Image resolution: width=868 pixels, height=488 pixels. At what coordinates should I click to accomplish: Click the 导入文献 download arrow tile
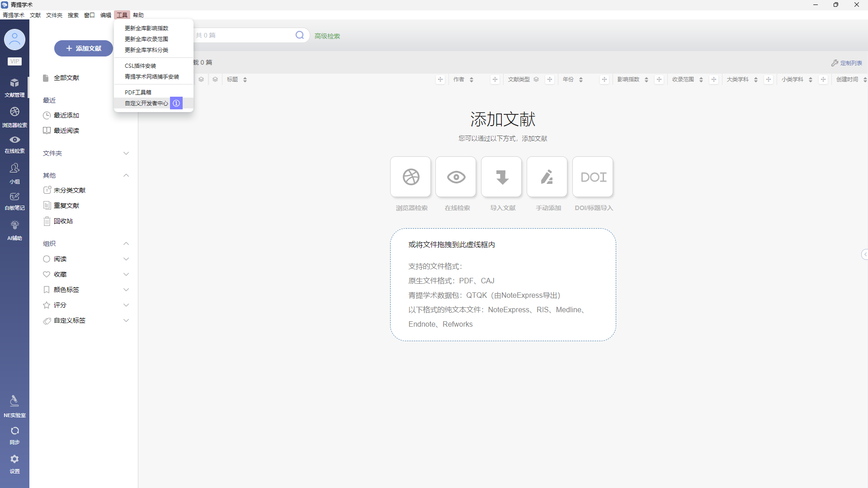point(501,177)
